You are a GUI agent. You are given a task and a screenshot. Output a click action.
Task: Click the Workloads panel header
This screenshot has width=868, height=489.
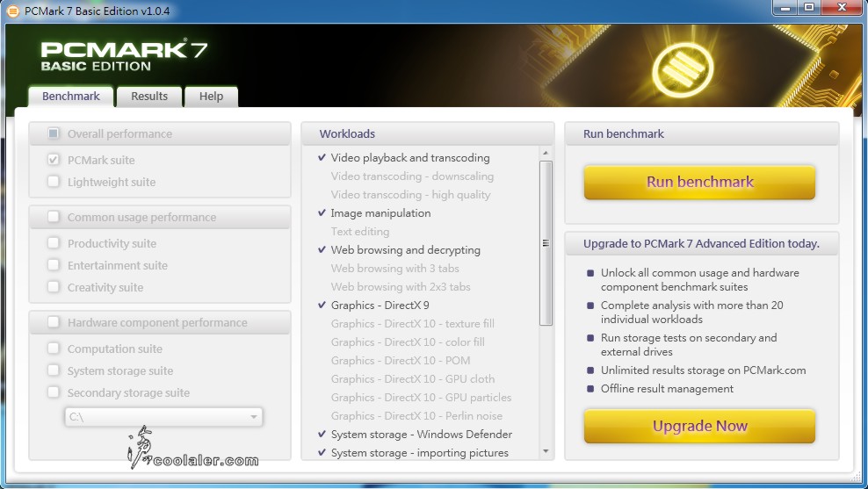(427, 133)
